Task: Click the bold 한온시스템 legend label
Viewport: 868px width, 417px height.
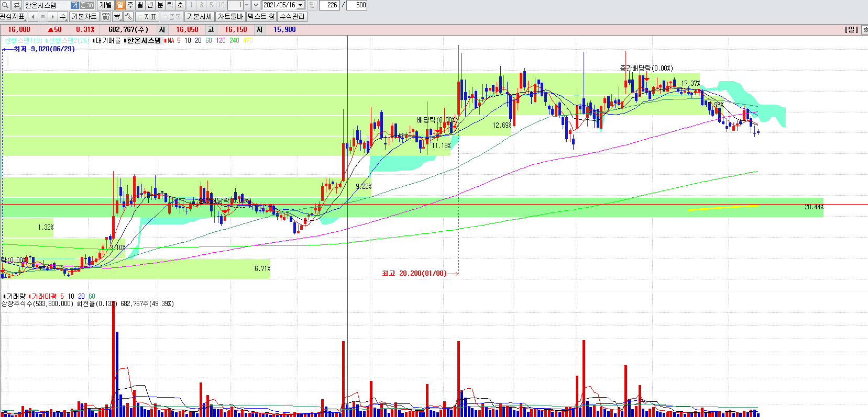Action: 144,40
